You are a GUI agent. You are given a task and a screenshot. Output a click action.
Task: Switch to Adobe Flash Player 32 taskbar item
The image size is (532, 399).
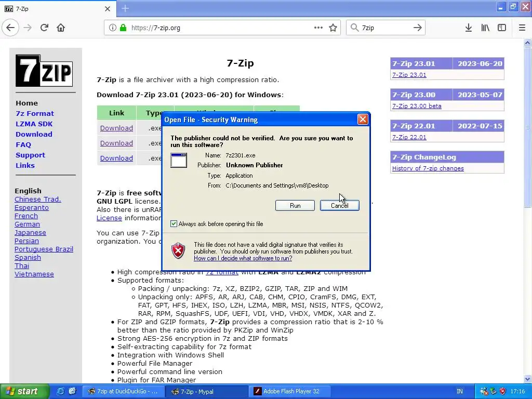click(x=290, y=391)
